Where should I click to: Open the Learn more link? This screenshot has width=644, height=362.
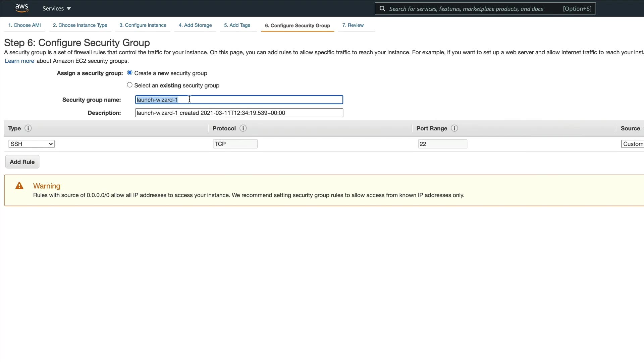(19, 61)
